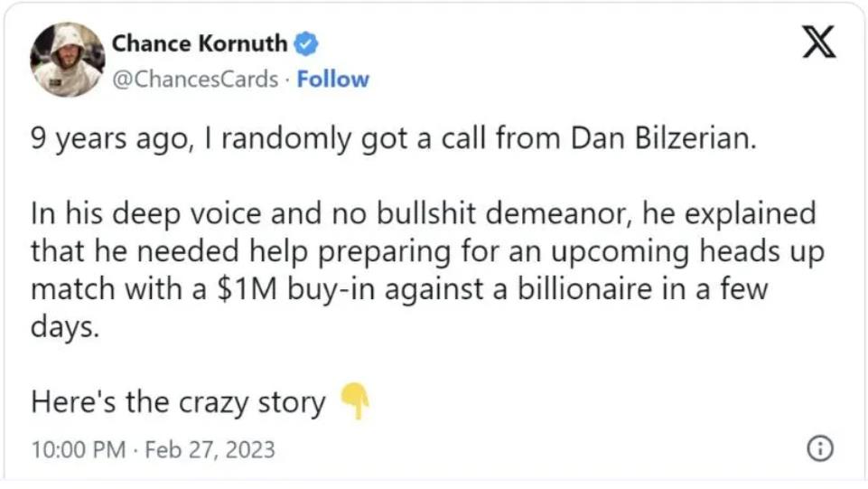Screen dimensions: 868x489
Task: Open the Chance Kornuth display name
Action: (199, 43)
